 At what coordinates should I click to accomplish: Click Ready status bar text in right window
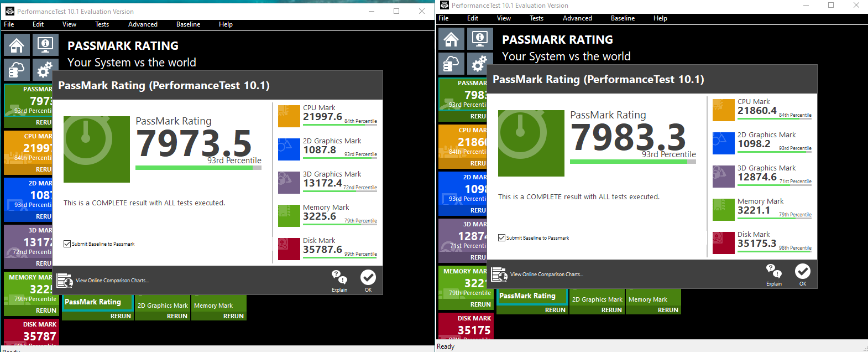point(446,346)
